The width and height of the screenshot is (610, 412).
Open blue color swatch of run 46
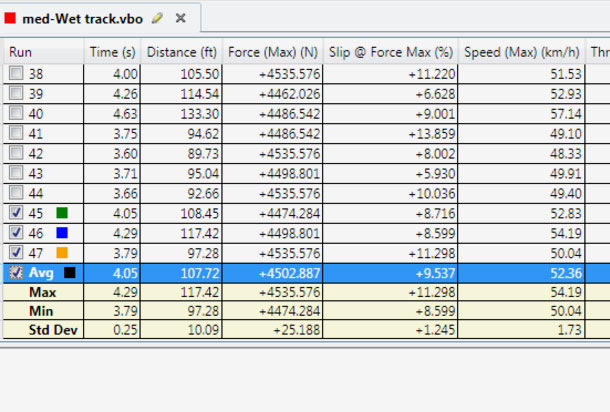click(x=62, y=232)
